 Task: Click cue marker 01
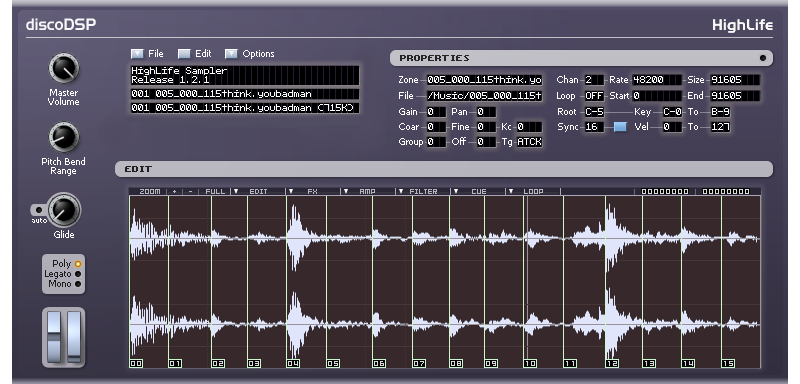(x=175, y=364)
